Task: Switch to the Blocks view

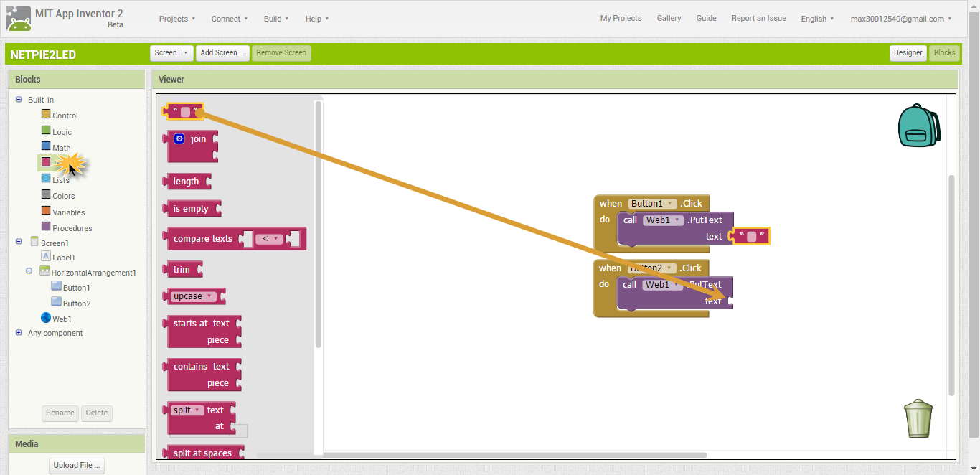Action: click(x=944, y=52)
